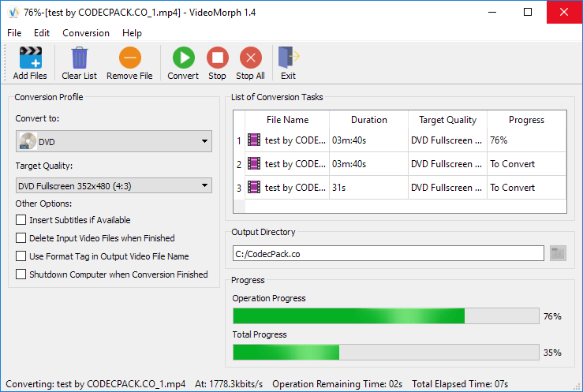
Task: Click the Progress column header
Action: pos(526,120)
